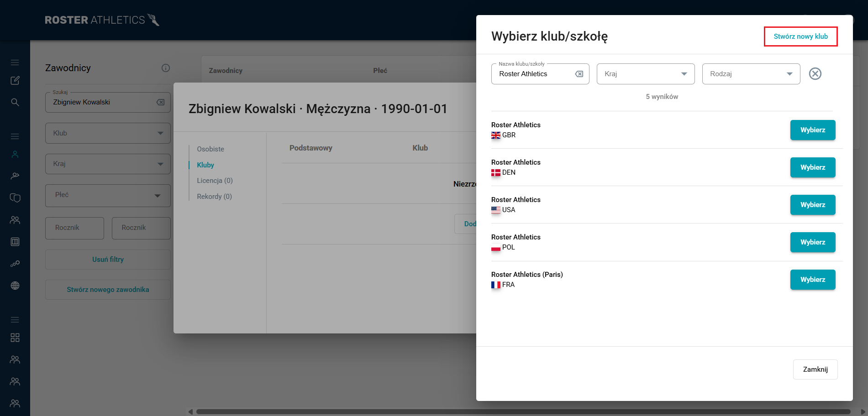Image resolution: width=868 pixels, height=416 pixels.
Task: Open the Klub filter dropdown in the Zawodnicy panel
Action: click(x=108, y=133)
